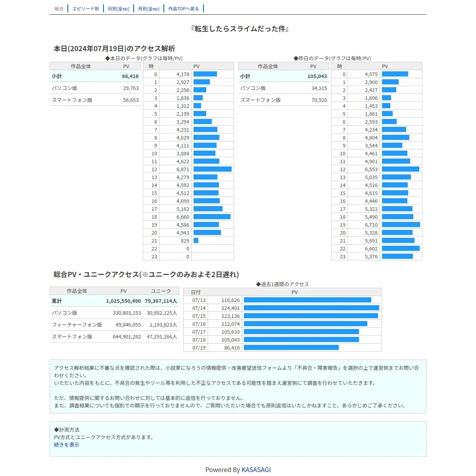This screenshot has width=476, height=476.
Task: Click yesterday's パソコン版 value 34,115
Action: coord(319,88)
